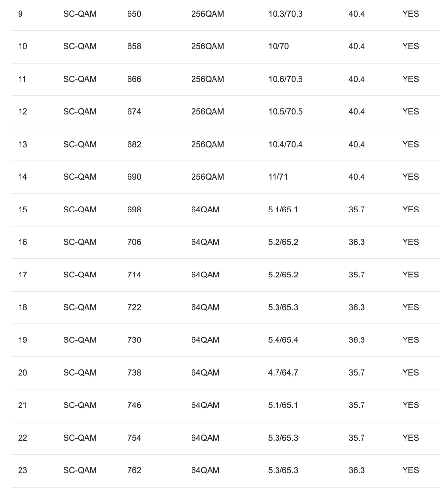This screenshot has height=488, width=448.
Task: Select the 5.4/65.4 power reading
Action: pos(283,340)
